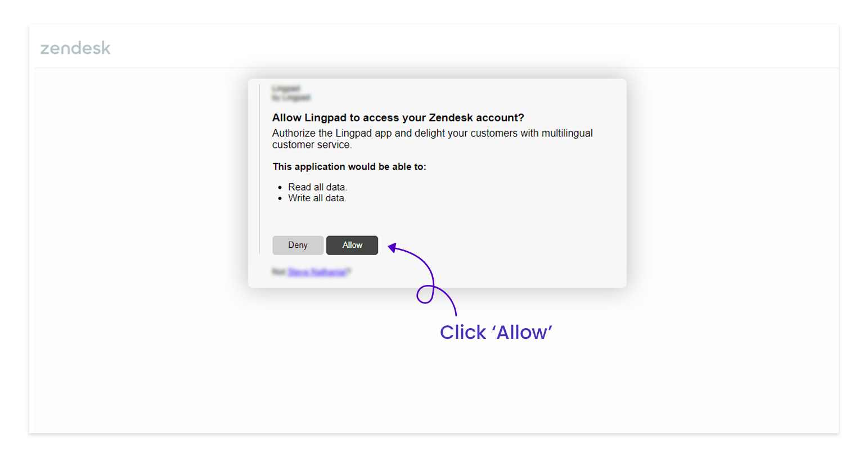Open the blurred user name link below buttons

318,272
